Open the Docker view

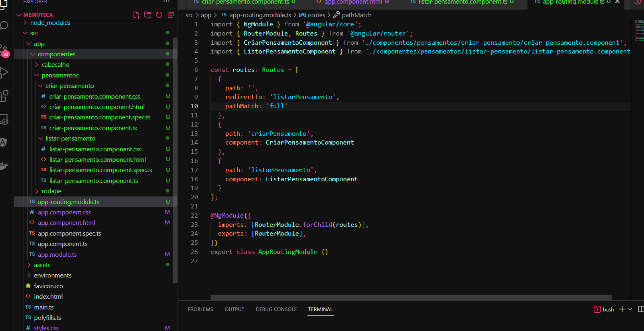point(4,165)
